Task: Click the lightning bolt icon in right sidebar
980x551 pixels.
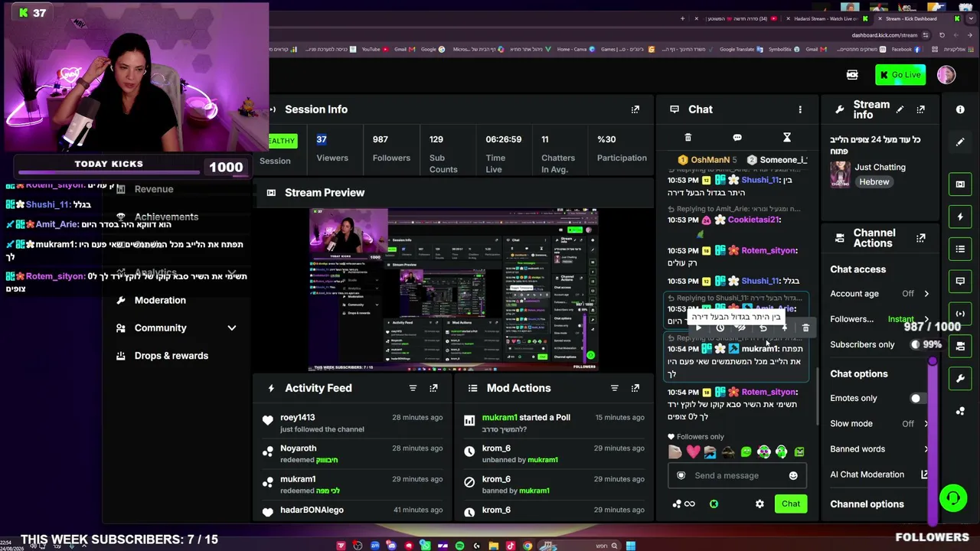Action: [960, 217]
